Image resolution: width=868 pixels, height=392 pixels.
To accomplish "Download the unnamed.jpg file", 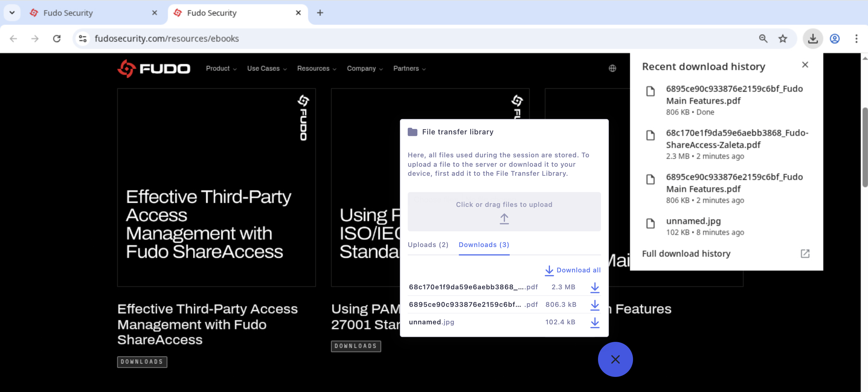I will pos(595,322).
